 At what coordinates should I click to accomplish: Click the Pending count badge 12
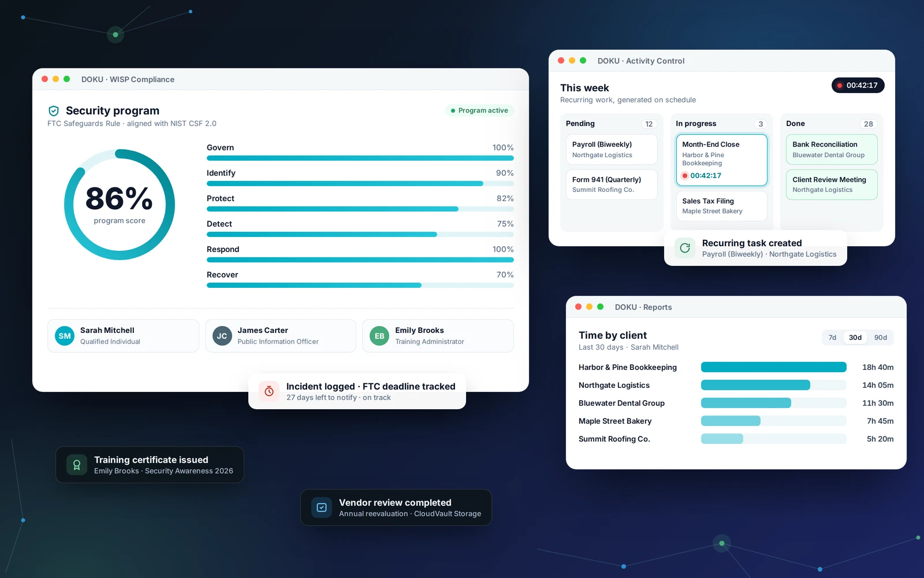(649, 124)
